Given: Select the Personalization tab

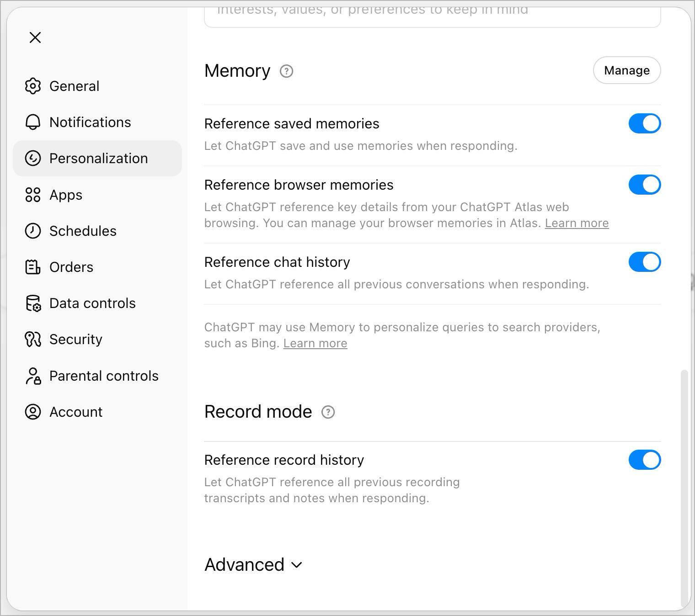Looking at the screenshot, I should point(98,158).
